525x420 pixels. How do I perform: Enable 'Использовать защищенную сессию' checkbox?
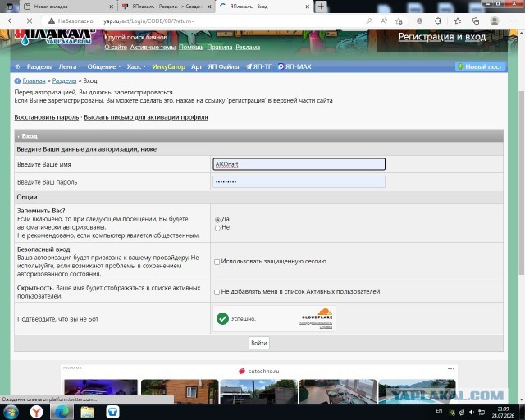(x=217, y=262)
